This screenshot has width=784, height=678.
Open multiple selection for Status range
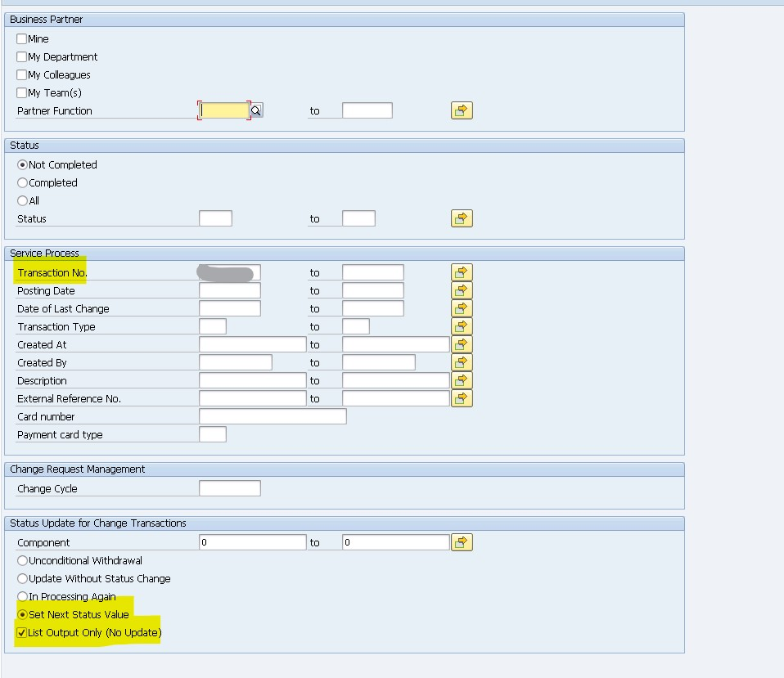pyautogui.click(x=461, y=218)
